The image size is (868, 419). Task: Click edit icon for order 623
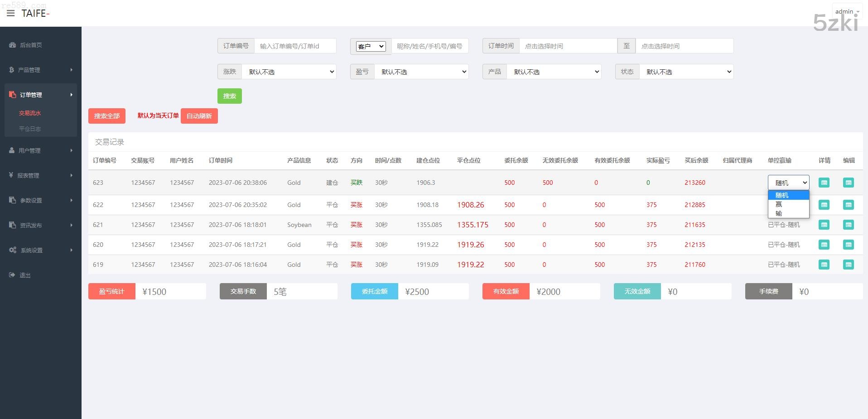click(x=848, y=183)
